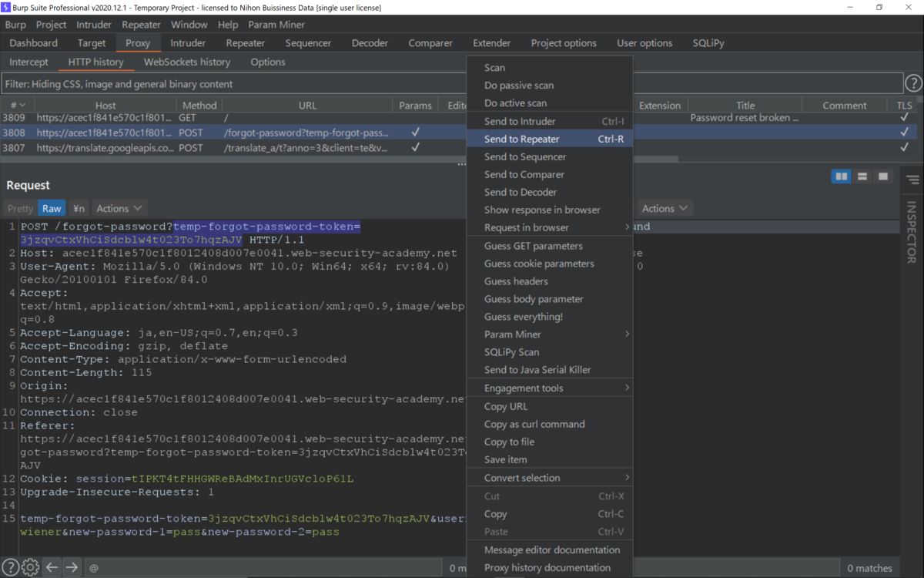Open the Repeater tab
The image size is (924, 578).
[x=246, y=43]
